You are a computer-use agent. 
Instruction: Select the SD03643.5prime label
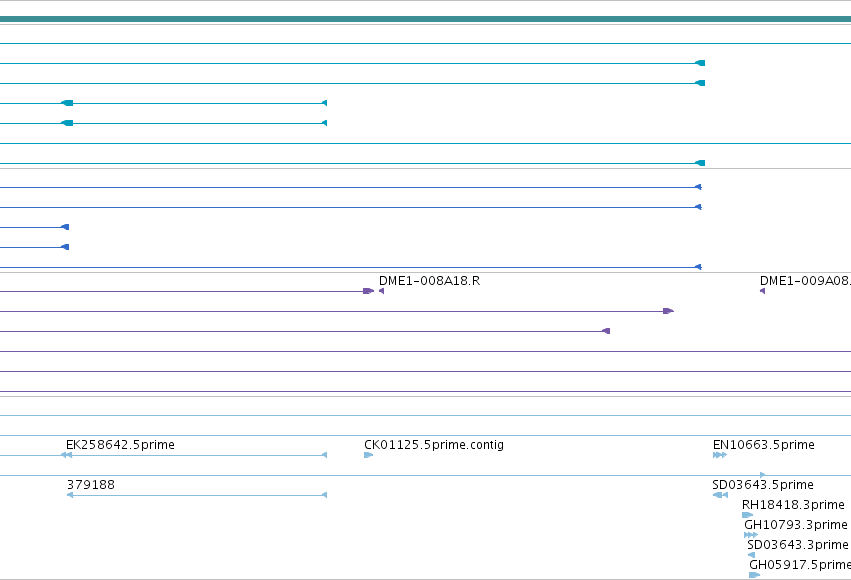pyautogui.click(x=763, y=485)
